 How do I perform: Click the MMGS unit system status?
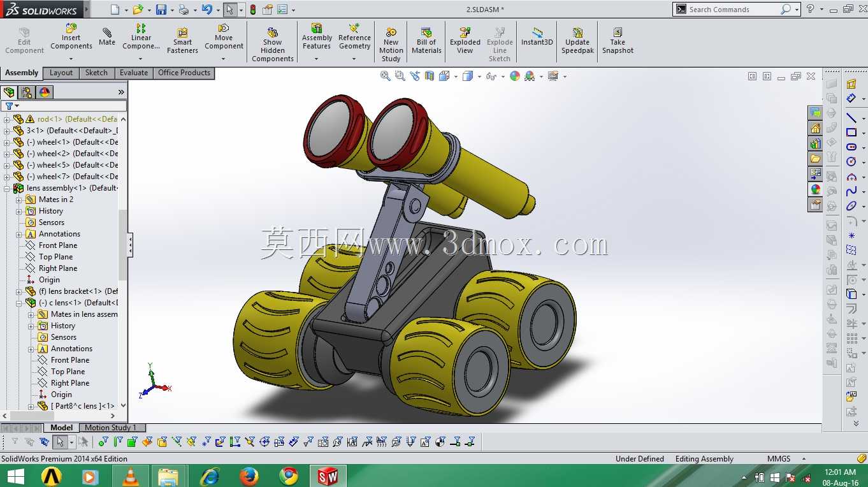click(779, 459)
